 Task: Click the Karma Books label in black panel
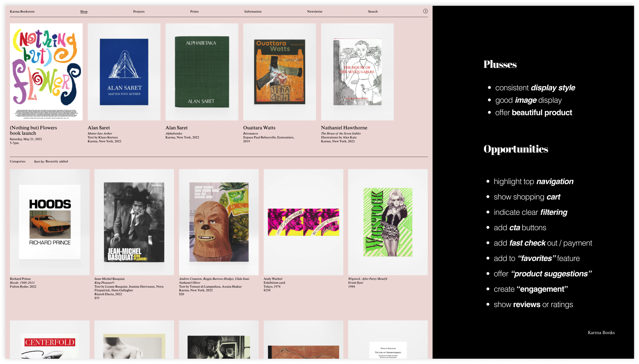(x=601, y=333)
